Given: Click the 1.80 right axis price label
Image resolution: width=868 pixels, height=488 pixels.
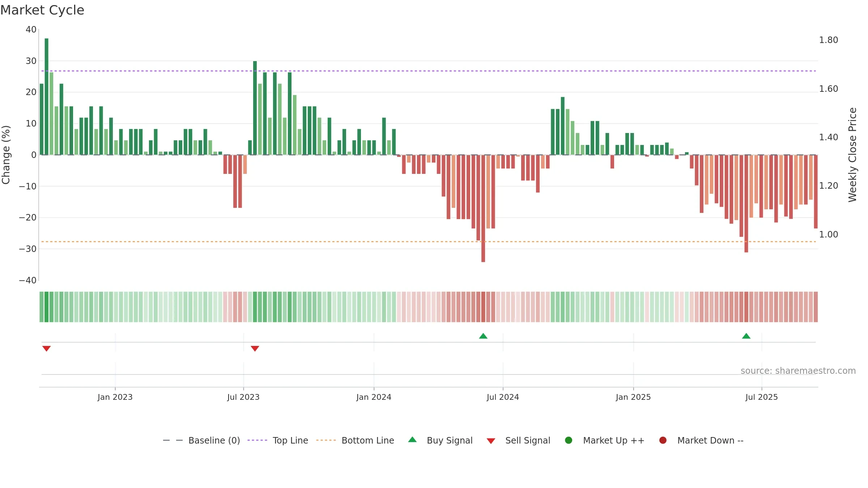Looking at the screenshot, I should (x=829, y=40).
